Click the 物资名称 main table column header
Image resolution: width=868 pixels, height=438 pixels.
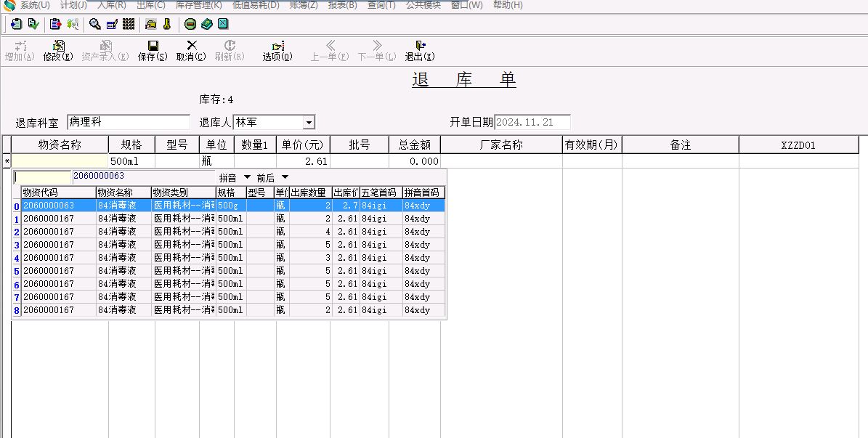(60, 145)
